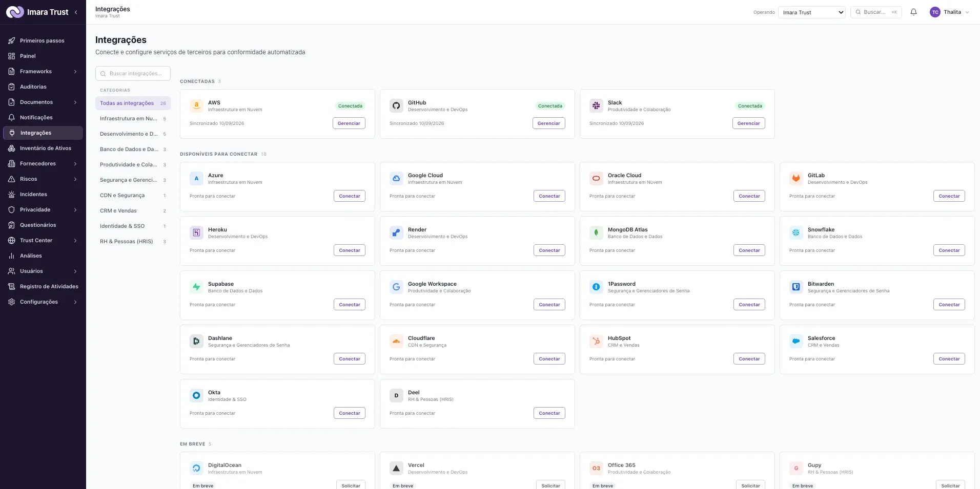Click the AWS integration logo icon
This screenshot has width=980, height=489.
click(196, 106)
